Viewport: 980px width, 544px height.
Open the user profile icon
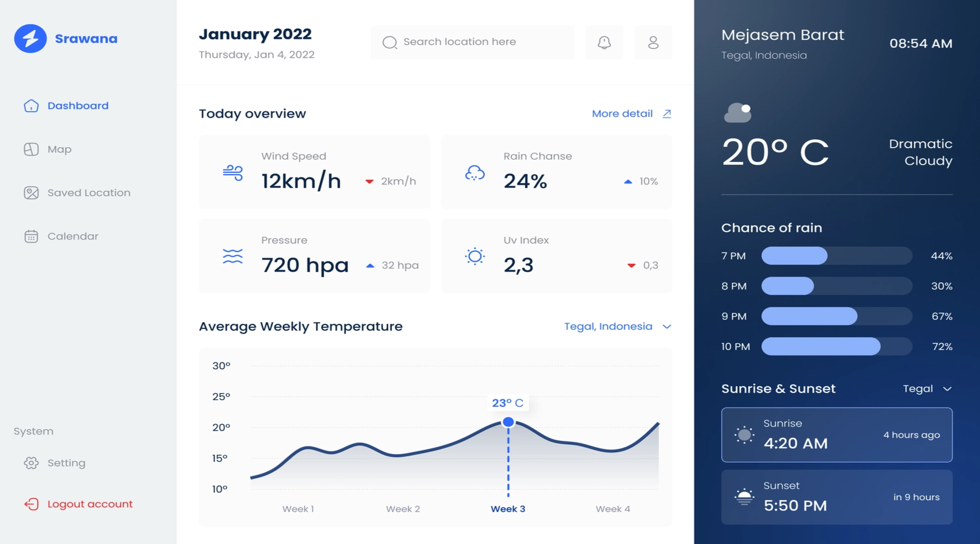click(653, 42)
